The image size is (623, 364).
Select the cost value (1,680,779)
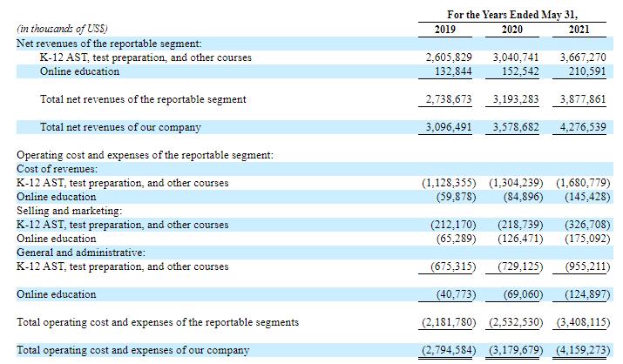583,183
